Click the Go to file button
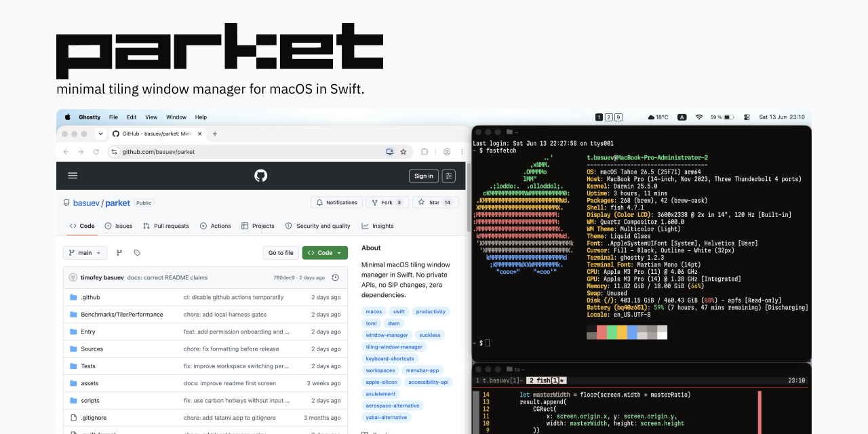 [281, 253]
